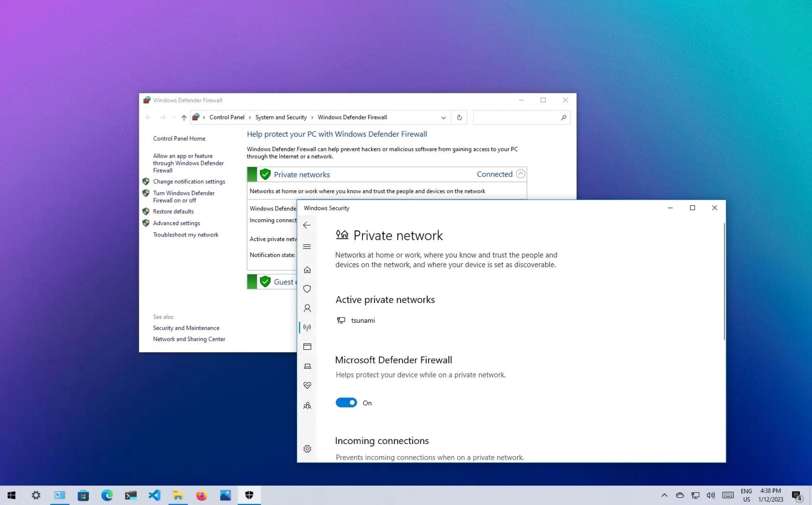Open Family options in sidebar
812x505 pixels.
click(x=307, y=405)
